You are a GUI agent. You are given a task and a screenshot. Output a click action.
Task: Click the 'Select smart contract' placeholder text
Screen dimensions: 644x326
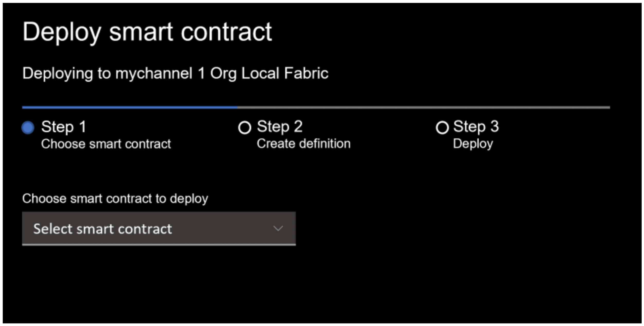click(x=103, y=229)
